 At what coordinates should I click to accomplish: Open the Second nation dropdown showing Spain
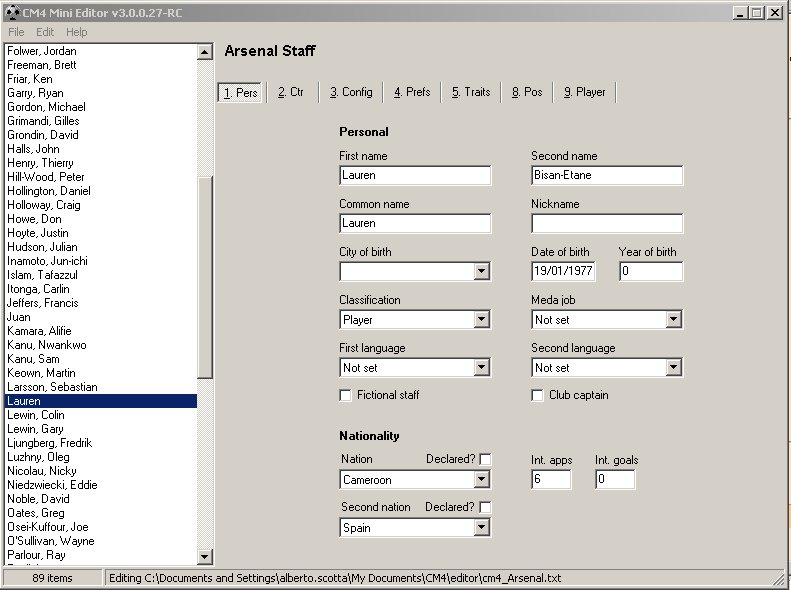point(482,527)
